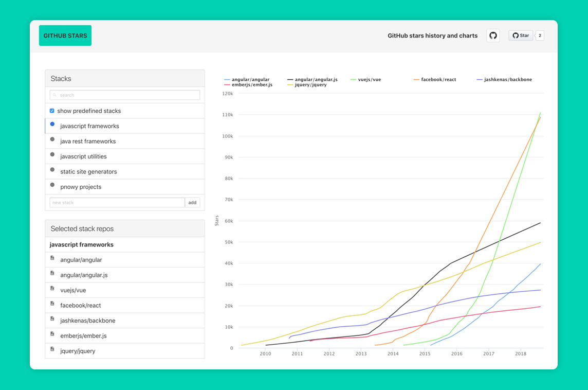Screen dimensions: 588x390
Task: Click repo icon beside angular/angular.js
Action: 52,273
